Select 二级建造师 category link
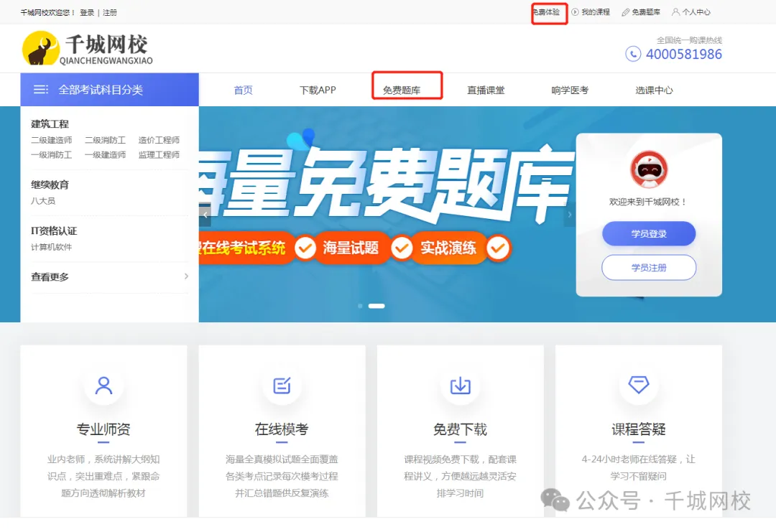 point(52,140)
